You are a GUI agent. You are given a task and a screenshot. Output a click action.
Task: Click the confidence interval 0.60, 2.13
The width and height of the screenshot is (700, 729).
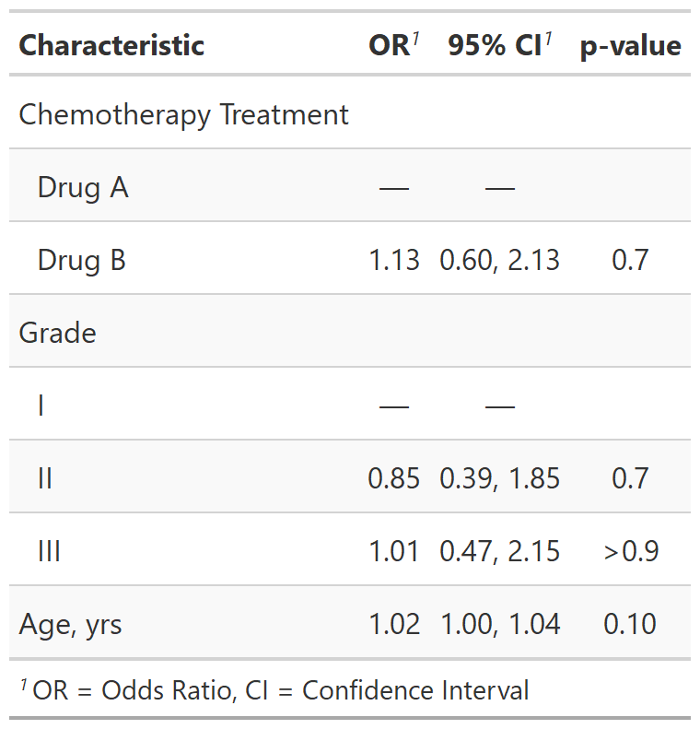coord(499,261)
